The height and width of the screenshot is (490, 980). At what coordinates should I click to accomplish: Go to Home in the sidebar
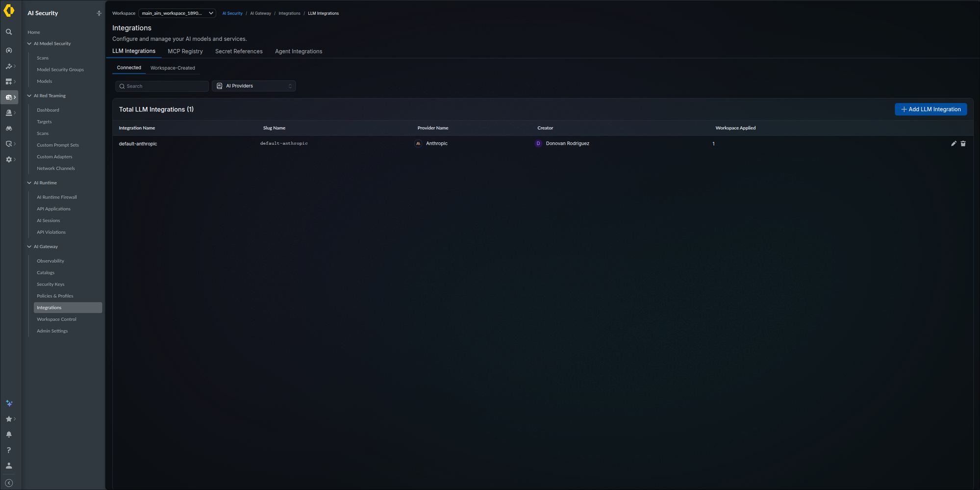click(x=34, y=32)
